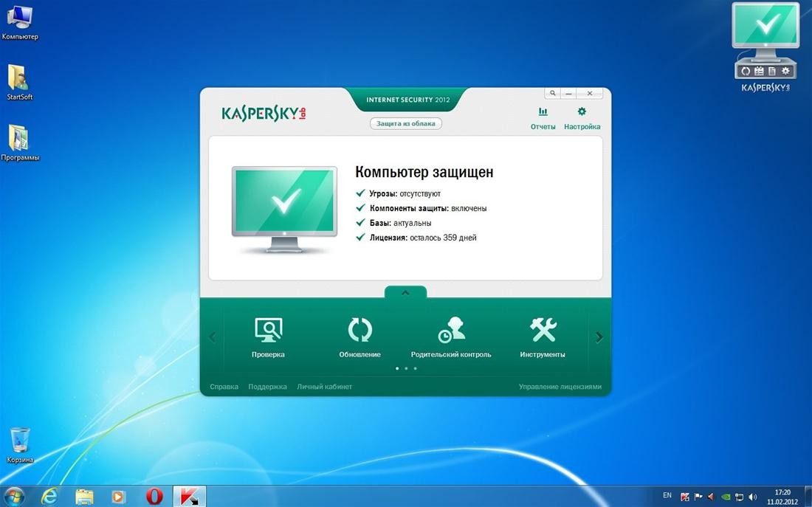Click the gadget reports document icon
Image resolution: width=812 pixels, height=507 pixels.
click(773, 71)
